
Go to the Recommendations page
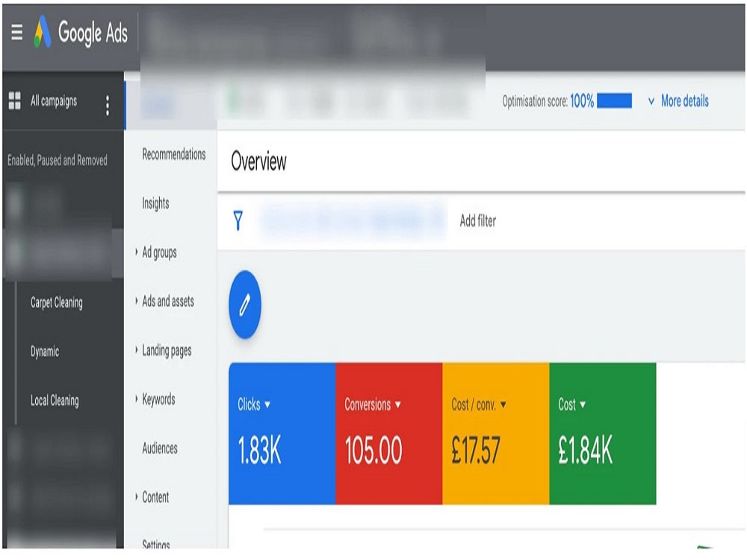click(174, 155)
